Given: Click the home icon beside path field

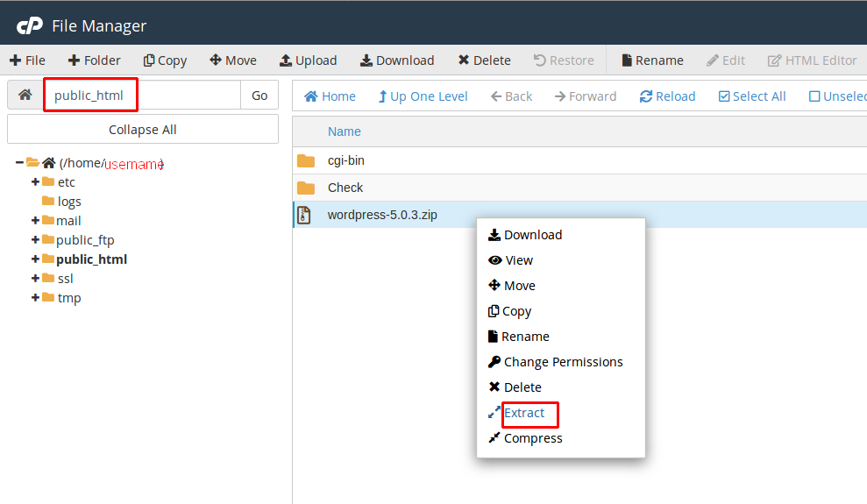Looking at the screenshot, I should point(25,95).
